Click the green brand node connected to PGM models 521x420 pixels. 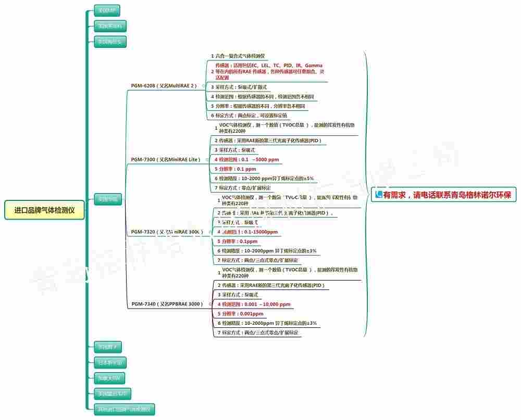pos(108,198)
